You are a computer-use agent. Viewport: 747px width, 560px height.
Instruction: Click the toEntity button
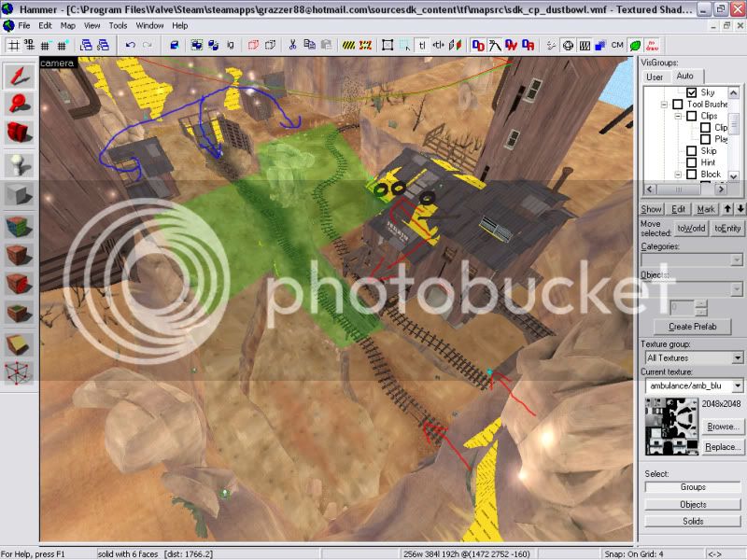727,228
